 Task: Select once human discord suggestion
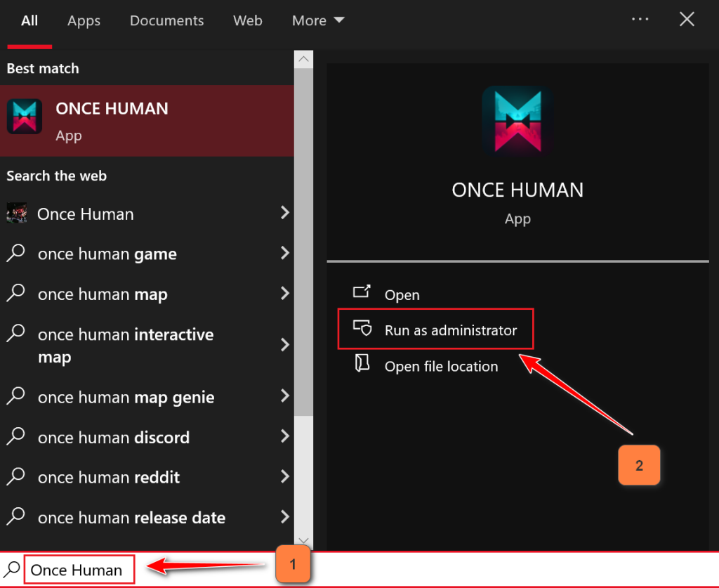pyautogui.click(x=147, y=438)
